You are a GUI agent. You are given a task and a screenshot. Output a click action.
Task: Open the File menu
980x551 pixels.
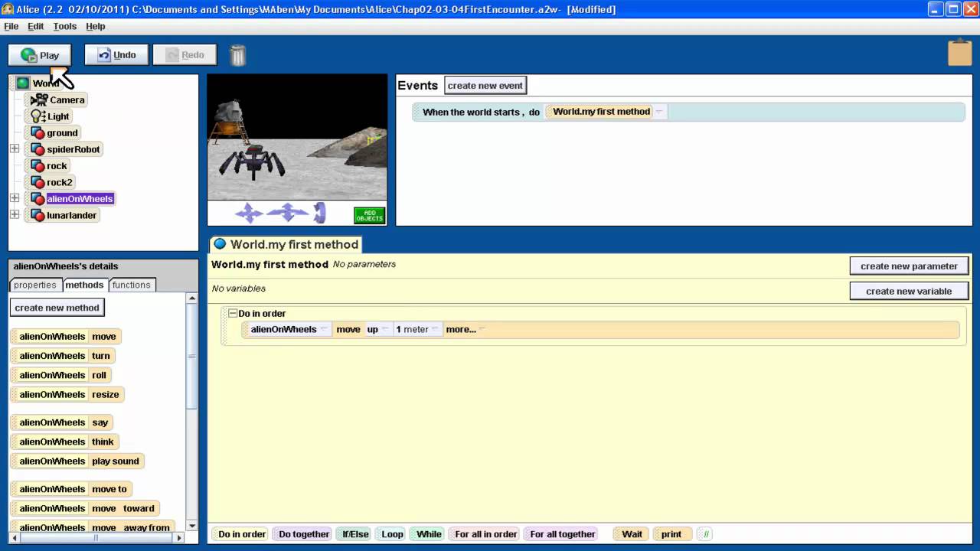click(11, 26)
